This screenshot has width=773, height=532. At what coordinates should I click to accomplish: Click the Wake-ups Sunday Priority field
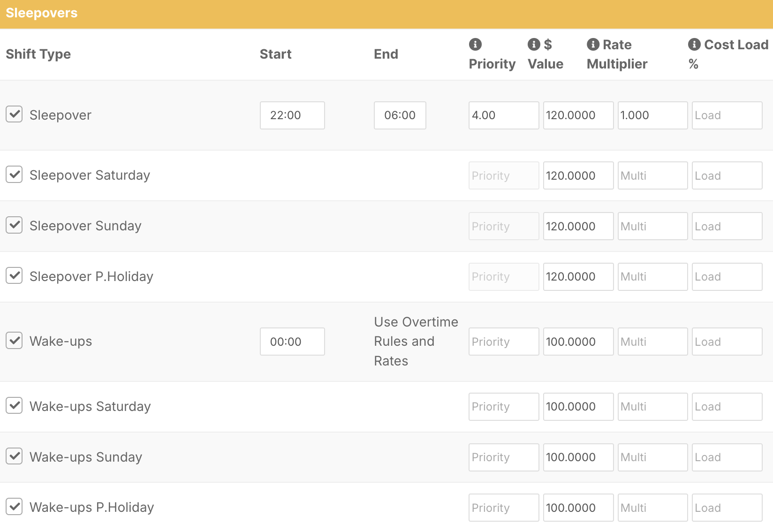[x=504, y=457]
